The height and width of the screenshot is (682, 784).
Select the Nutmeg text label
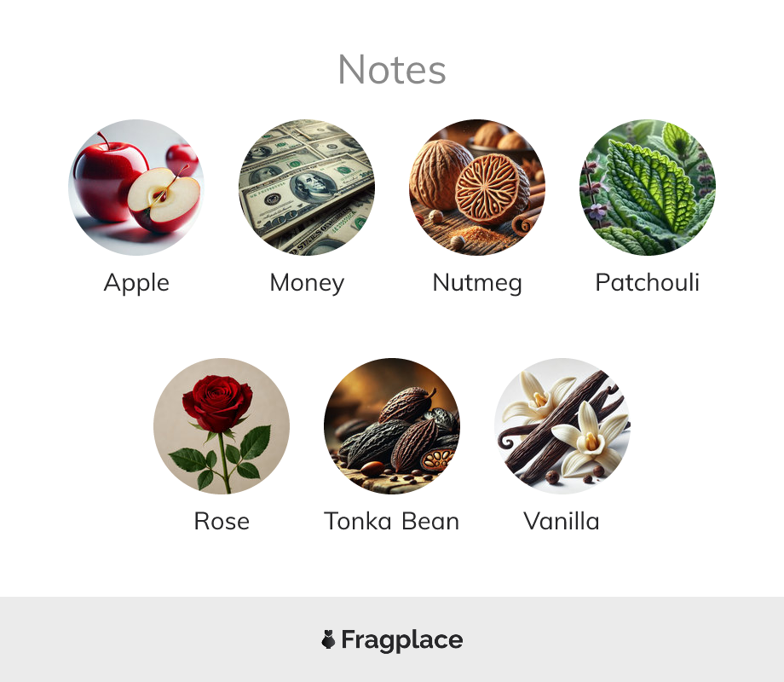pos(477,283)
